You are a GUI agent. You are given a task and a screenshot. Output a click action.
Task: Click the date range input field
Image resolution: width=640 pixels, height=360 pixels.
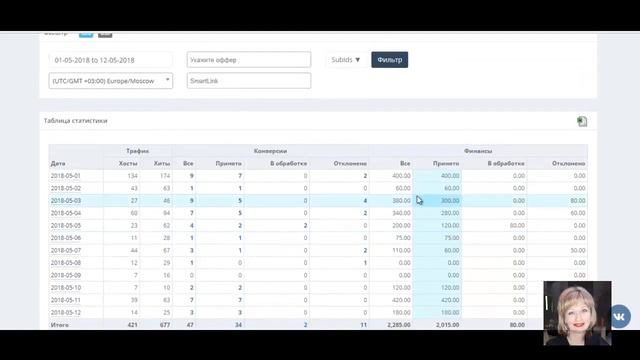(111, 60)
